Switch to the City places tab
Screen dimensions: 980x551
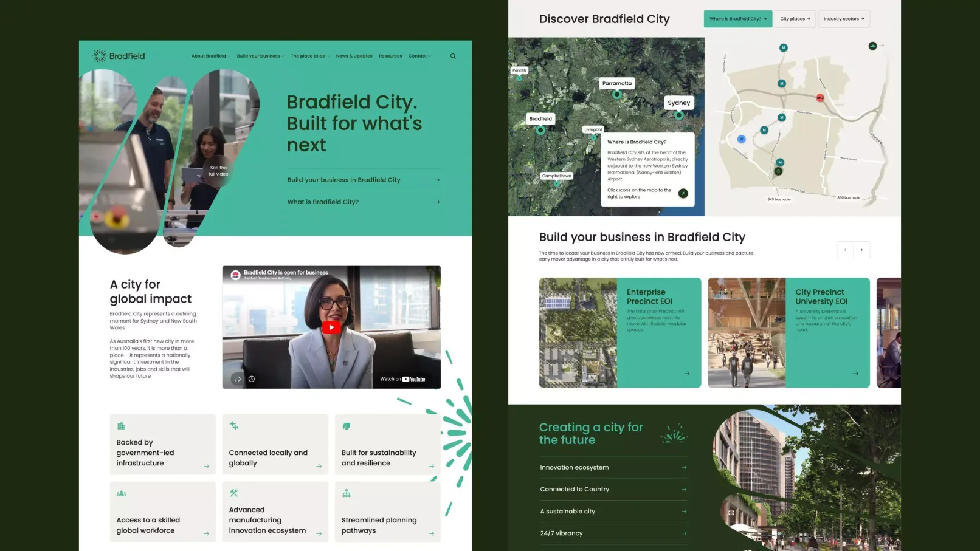pyautogui.click(x=795, y=19)
